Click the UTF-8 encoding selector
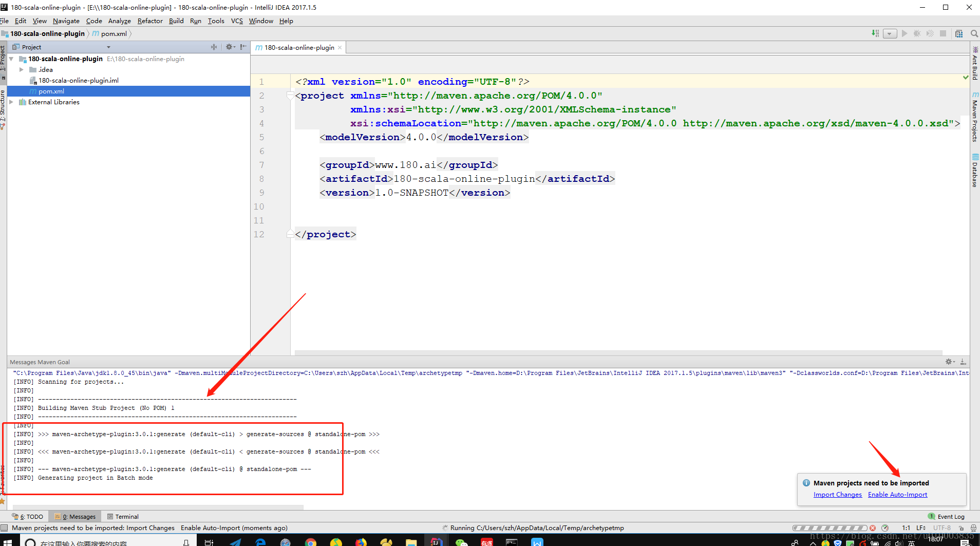Image resolution: width=980 pixels, height=546 pixels. pyautogui.click(x=942, y=528)
